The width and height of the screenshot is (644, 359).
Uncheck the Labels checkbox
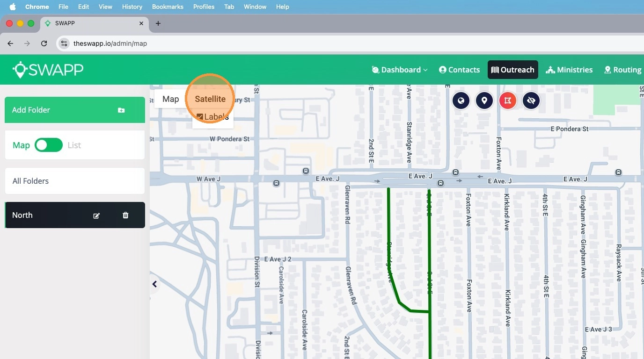point(200,117)
